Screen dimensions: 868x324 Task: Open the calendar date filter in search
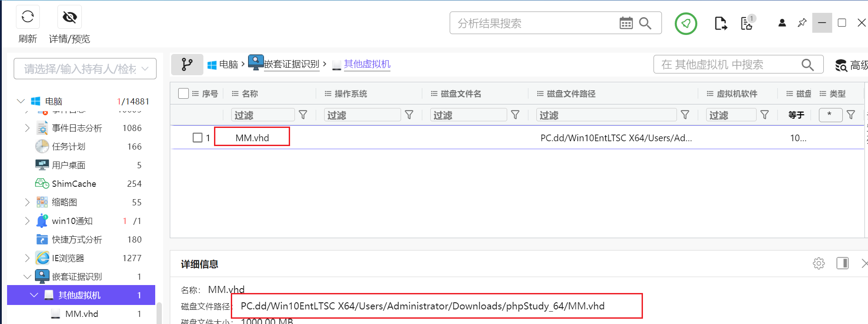(626, 23)
